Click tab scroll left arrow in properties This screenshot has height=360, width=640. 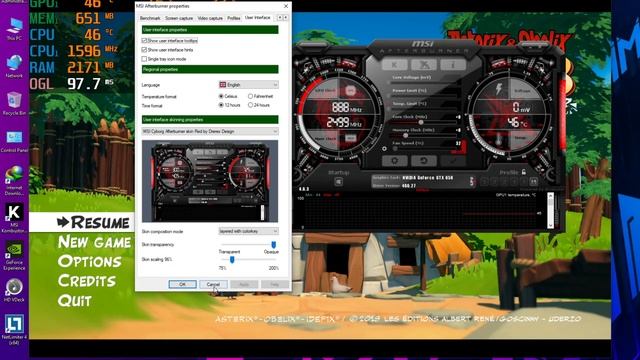click(x=280, y=18)
